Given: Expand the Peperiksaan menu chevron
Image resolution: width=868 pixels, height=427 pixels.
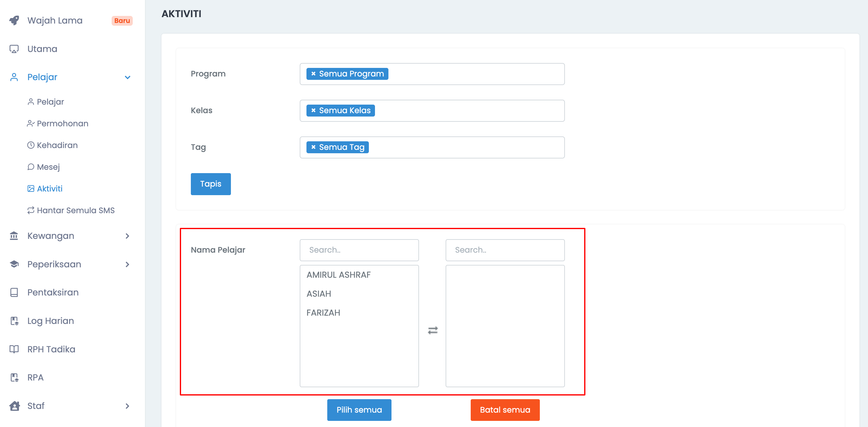Looking at the screenshot, I should 127,264.
